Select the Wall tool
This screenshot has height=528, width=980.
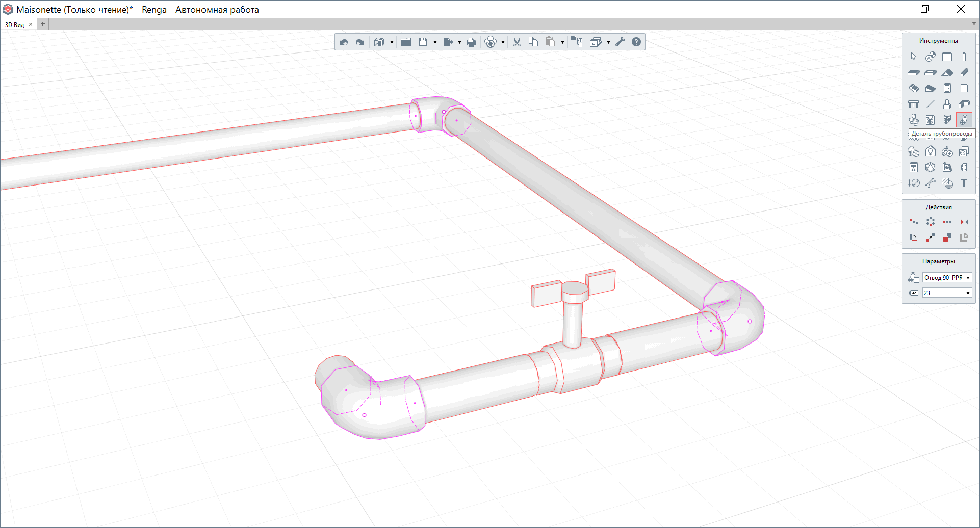pos(947,57)
